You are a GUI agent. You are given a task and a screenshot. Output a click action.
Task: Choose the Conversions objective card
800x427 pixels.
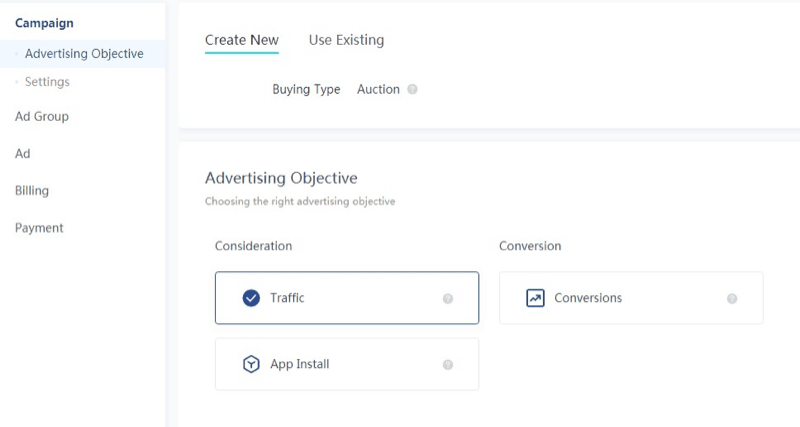[630, 298]
